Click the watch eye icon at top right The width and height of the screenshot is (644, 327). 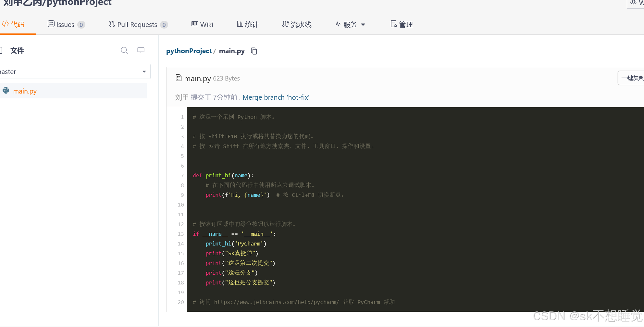coord(633,3)
